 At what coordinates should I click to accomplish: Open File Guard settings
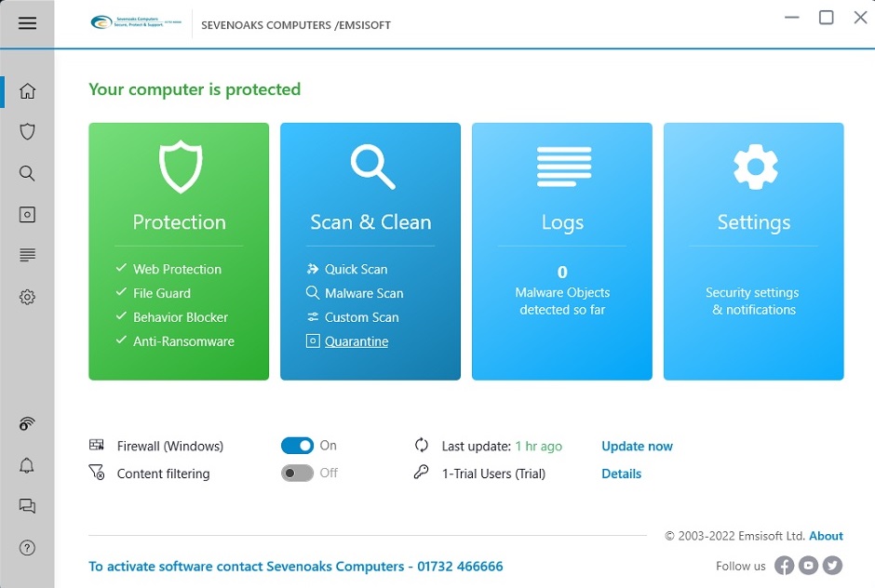(162, 293)
